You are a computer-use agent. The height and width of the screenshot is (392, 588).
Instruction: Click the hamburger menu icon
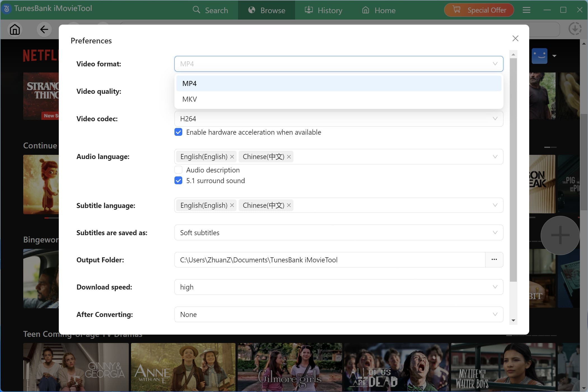[x=526, y=10]
